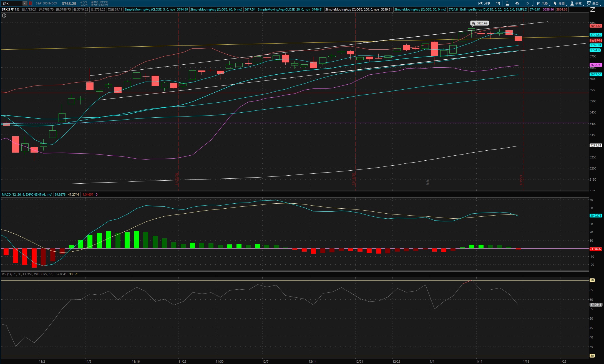This screenshot has width=604, height=364.
Task: Click the 3768.25 current price axis tag
Action: click(x=596, y=41)
